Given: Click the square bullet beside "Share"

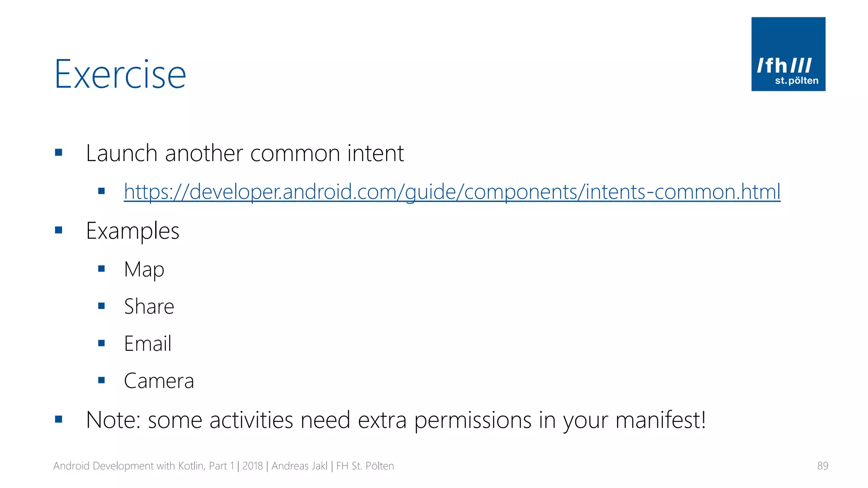Looking at the screenshot, I should (x=101, y=306).
